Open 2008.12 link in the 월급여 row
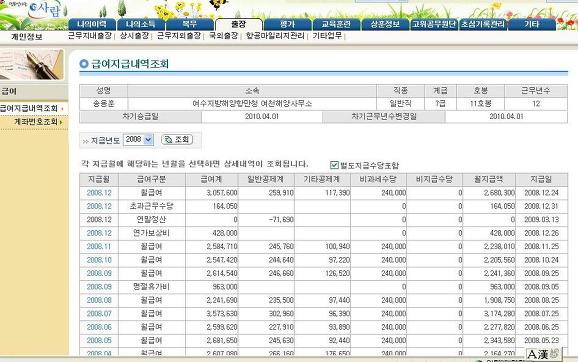578x362 pixels. [x=99, y=193]
